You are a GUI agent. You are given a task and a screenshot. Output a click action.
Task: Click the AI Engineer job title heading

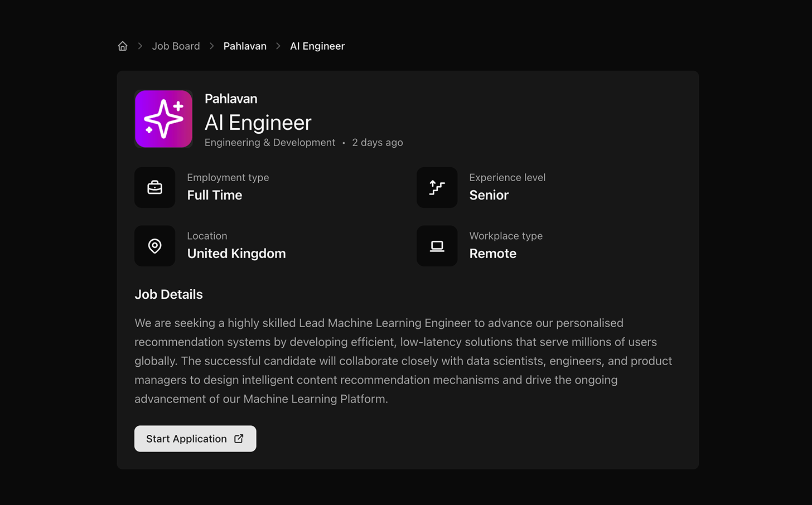(x=258, y=123)
